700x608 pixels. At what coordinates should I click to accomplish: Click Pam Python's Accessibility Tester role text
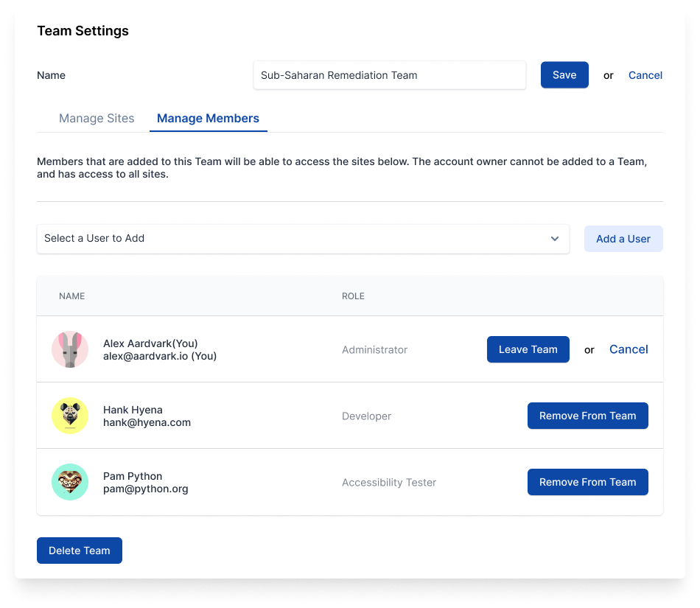point(389,483)
